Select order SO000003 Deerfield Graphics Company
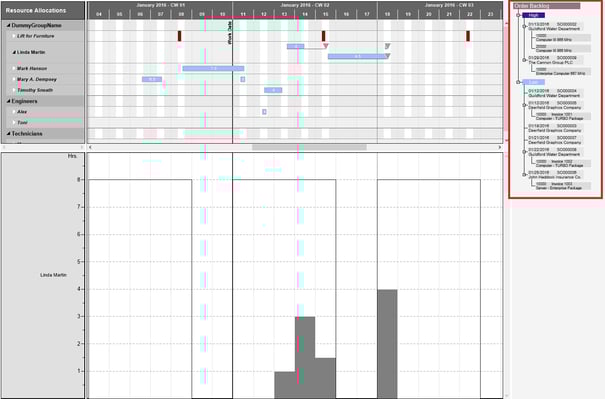Image resolution: width=605 pixels, height=399 pixels. point(555,128)
